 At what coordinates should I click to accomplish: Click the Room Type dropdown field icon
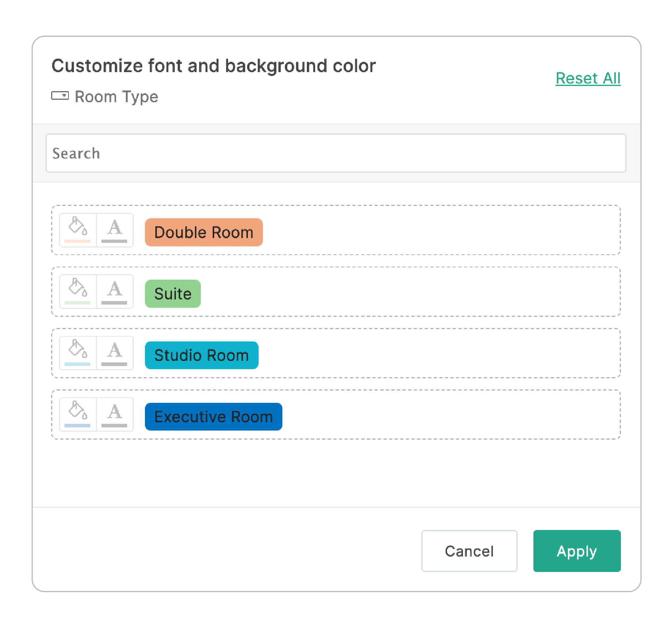[x=60, y=95]
